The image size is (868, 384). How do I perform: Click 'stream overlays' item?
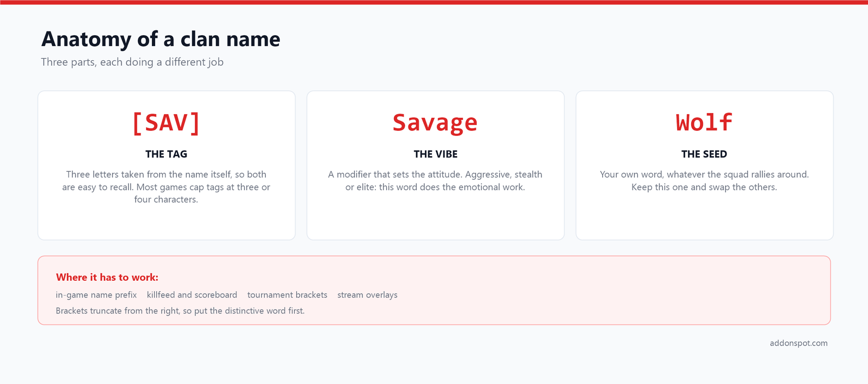[367, 295]
